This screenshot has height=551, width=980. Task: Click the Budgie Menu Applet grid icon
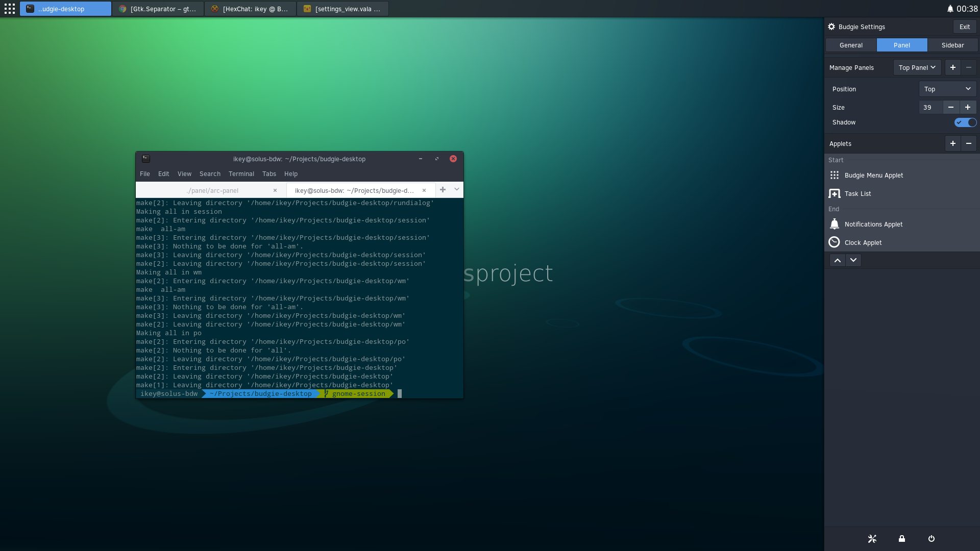835,175
